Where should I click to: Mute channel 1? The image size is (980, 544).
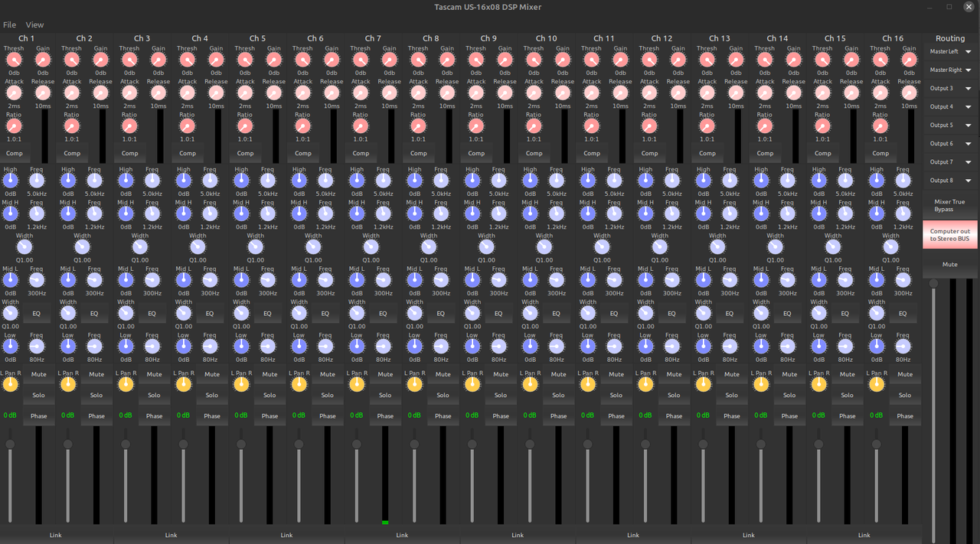pos(38,374)
